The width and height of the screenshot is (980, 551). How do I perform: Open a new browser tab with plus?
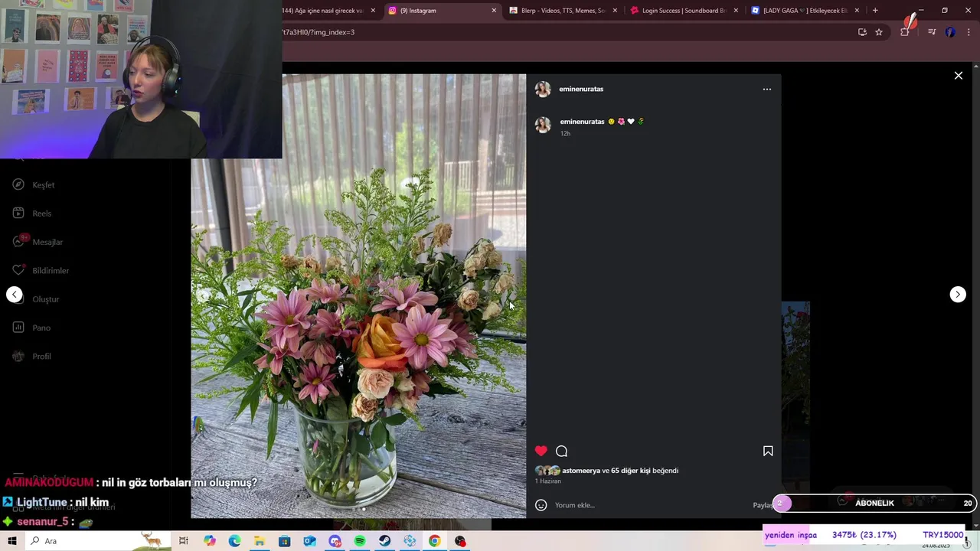[875, 11]
